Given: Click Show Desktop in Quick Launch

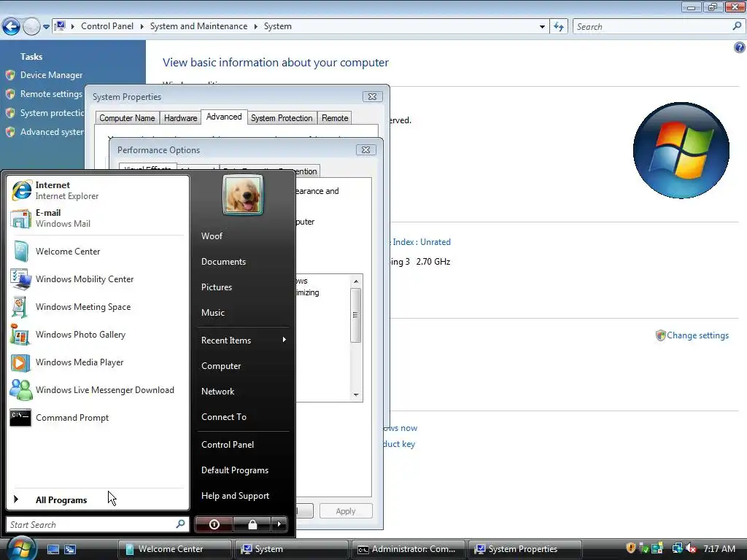Looking at the screenshot, I should point(53,549).
